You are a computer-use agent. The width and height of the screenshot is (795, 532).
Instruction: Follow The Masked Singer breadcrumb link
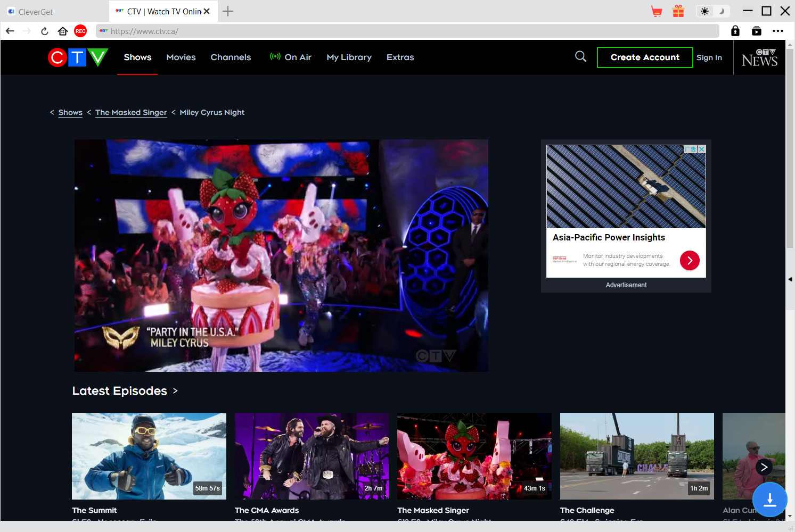coord(131,113)
